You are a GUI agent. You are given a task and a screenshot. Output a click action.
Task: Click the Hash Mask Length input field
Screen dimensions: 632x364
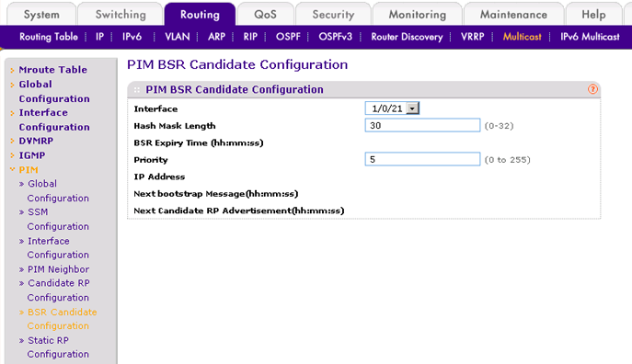[x=422, y=125]
